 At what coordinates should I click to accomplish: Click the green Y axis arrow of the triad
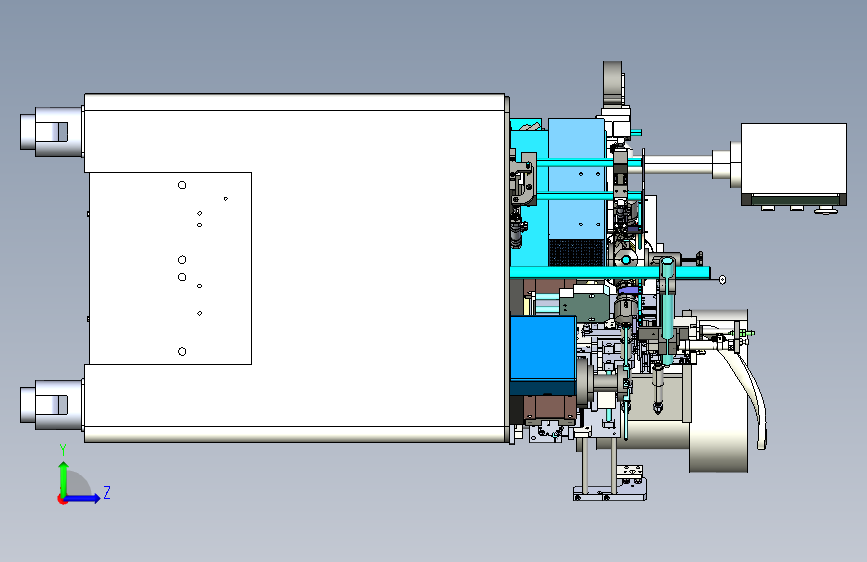[64, 478]
